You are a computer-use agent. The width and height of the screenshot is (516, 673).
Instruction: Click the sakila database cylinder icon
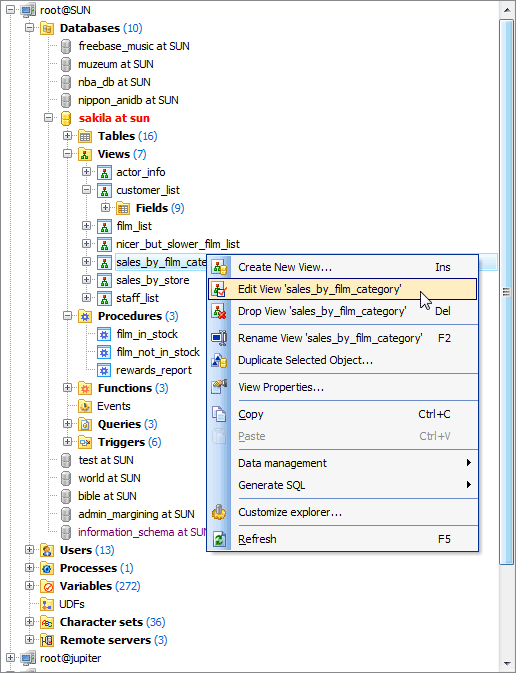[66, 118]
